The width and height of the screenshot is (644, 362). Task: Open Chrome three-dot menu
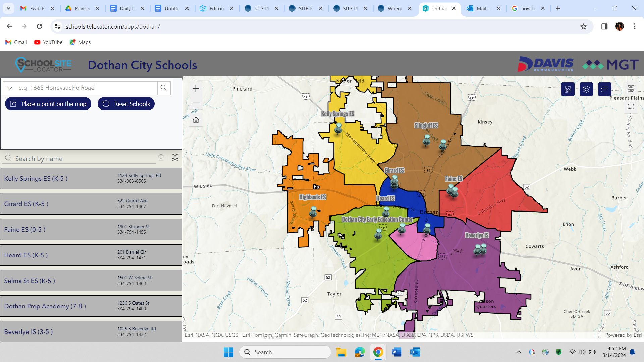pyautogui.click(x=635, y=26)
